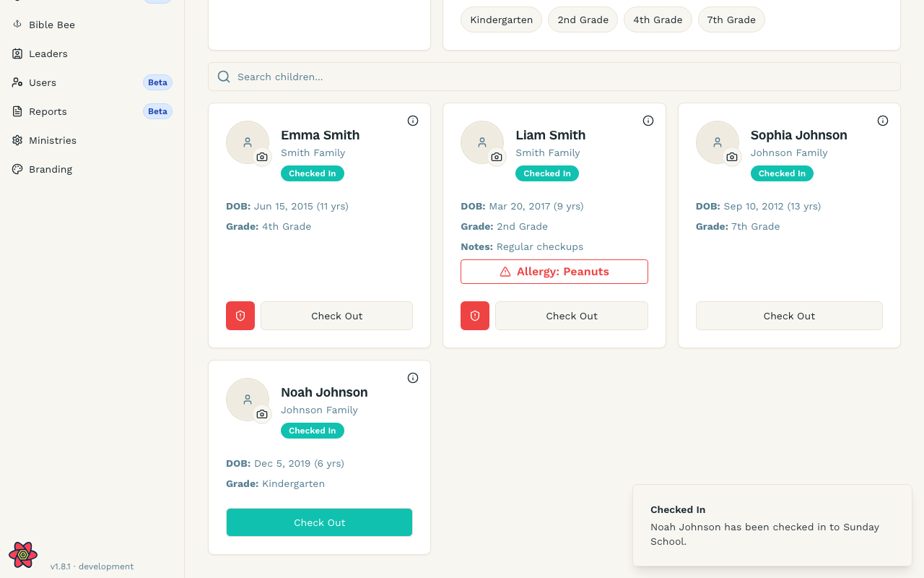Click camera icon on Sophia Johnson's avatar

point(732,157)
